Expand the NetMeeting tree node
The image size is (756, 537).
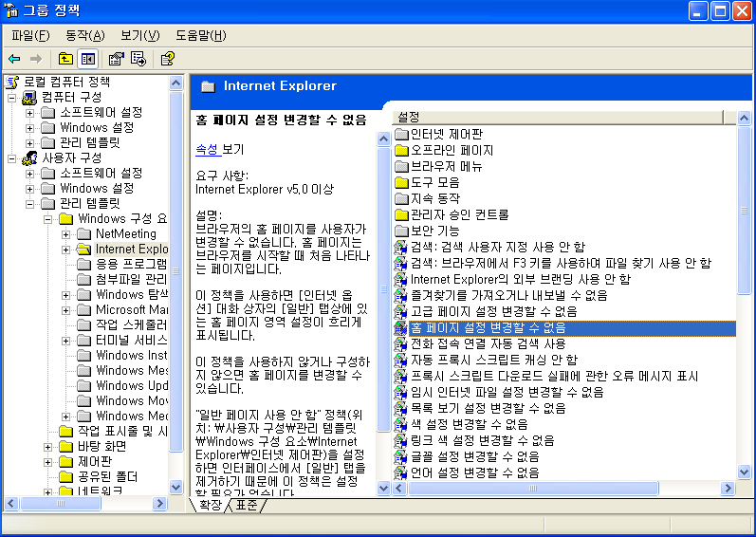coord(66,234)
